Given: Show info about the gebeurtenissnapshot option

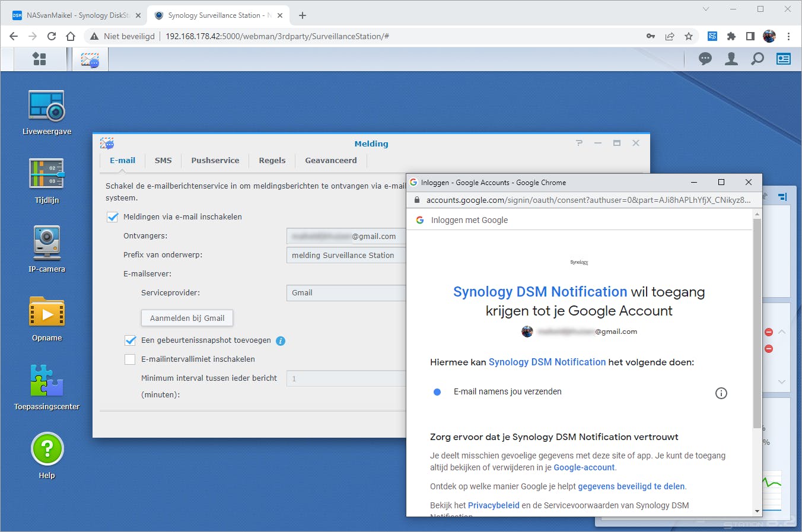Looking at the screenshot, I should click(281, 341).
